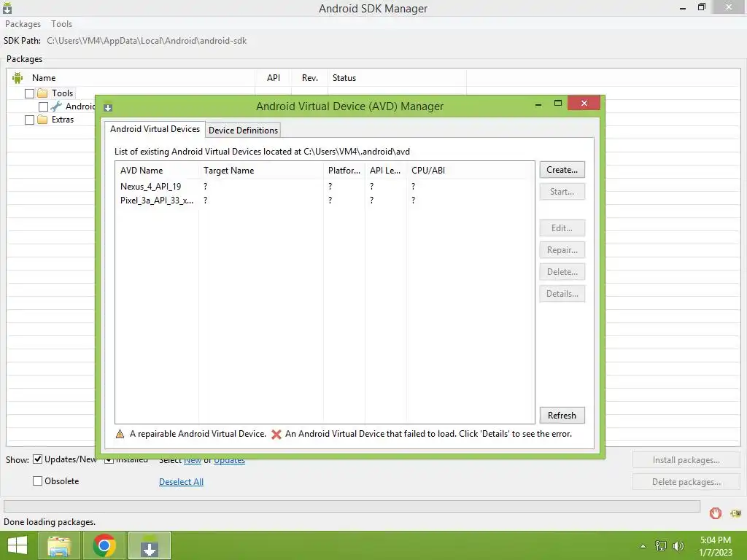The height and width of the screenshot is (560, 747).
Task: Tick the Extras folder checkbox
Action: (x=29, y=120)
